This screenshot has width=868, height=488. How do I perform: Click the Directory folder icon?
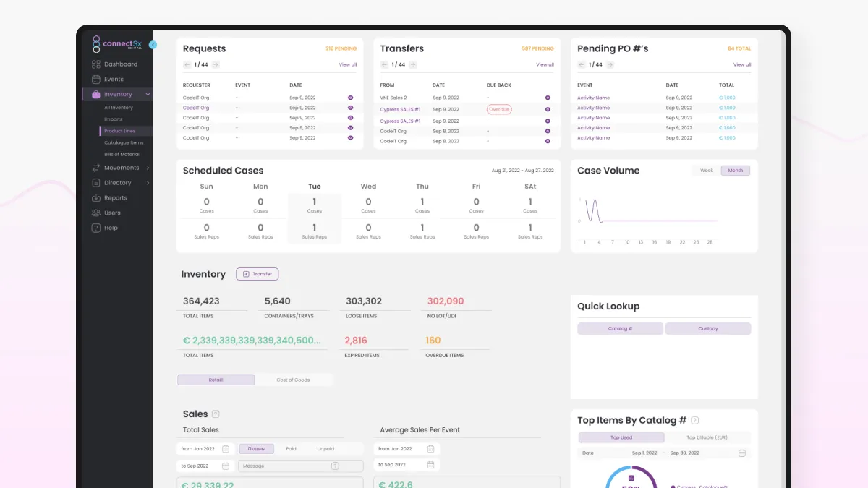coord(96,183)
